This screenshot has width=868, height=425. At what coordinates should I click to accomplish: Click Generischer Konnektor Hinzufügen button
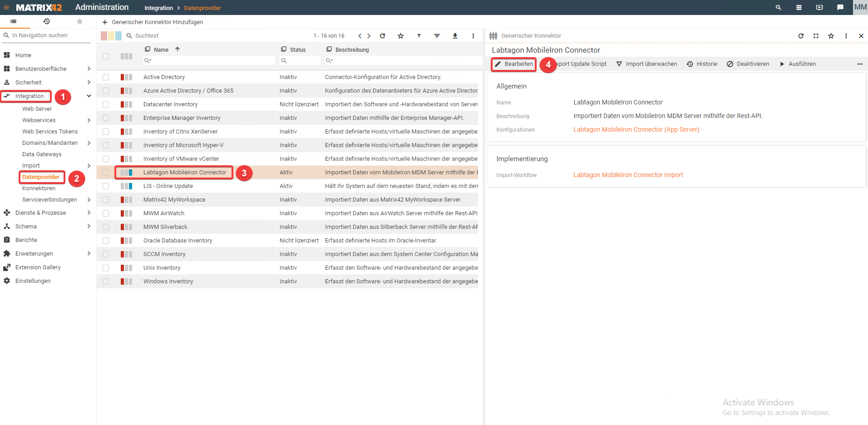coord(153,22)
